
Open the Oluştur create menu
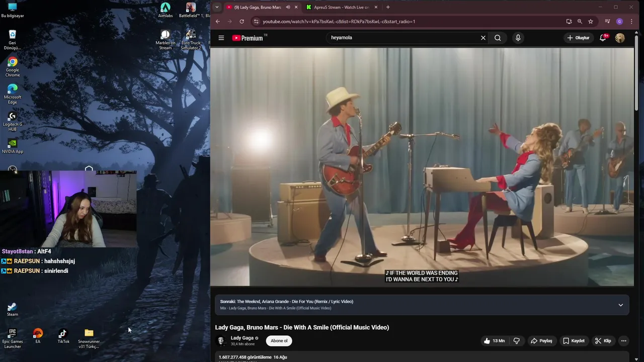pyautogui.click(x=578, y=38)
